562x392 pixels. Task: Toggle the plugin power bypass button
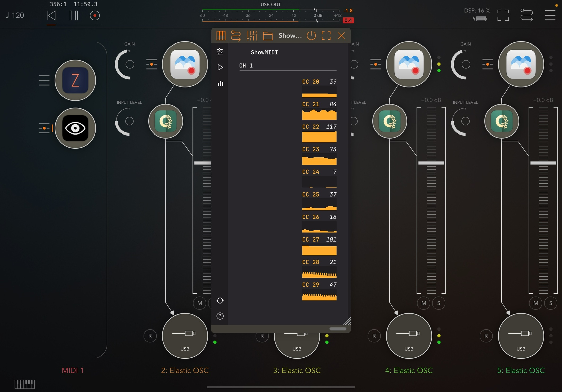click(311, 35)
